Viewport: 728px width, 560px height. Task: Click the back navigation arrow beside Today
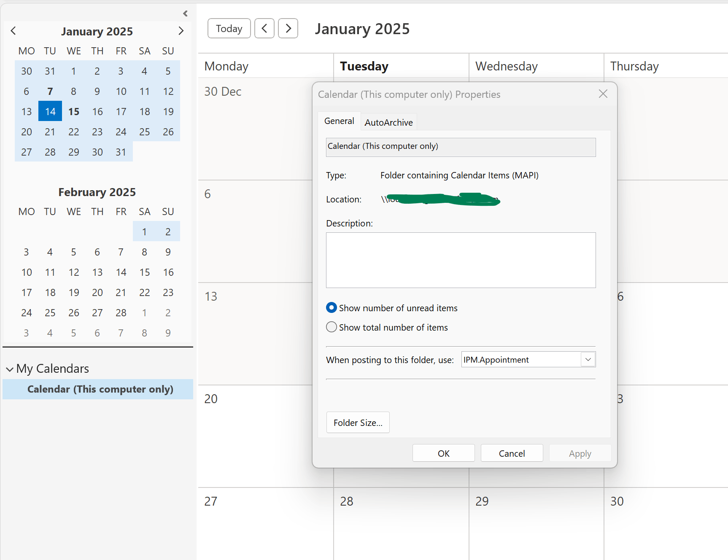pyautogui.click(x=264, y=28)
